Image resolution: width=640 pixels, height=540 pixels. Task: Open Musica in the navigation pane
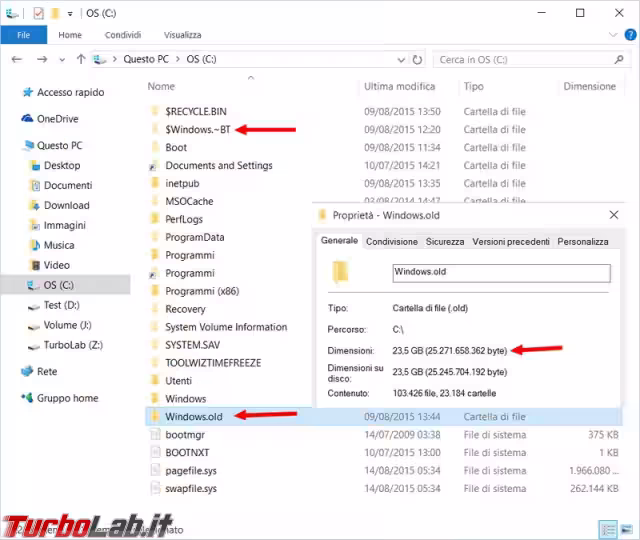59,246
